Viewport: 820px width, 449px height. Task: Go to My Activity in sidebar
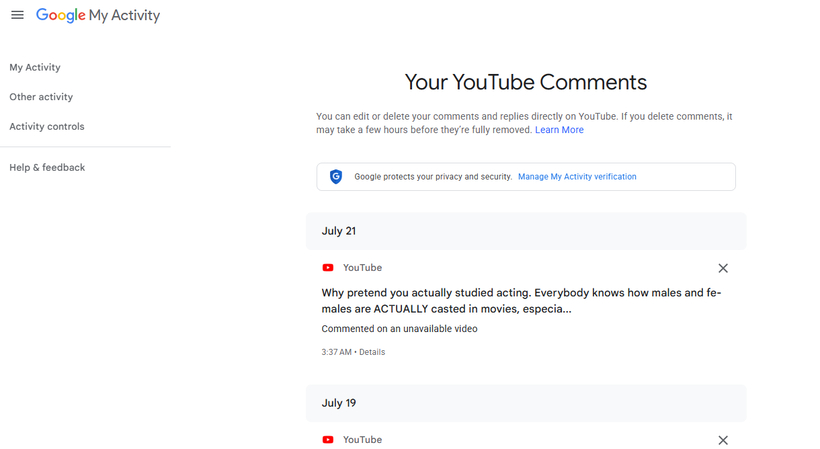point(35,67)
